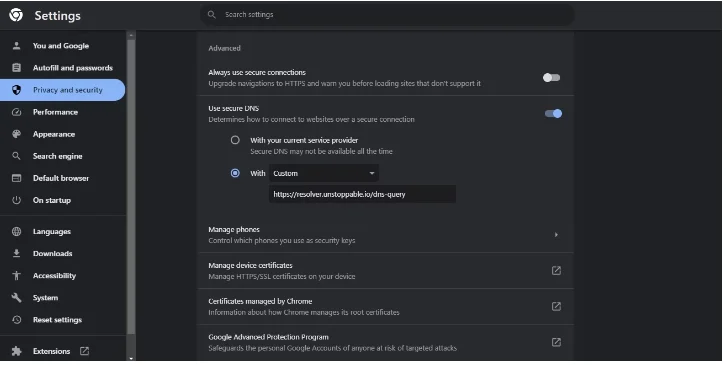
Task: Click the puzzle piece icon for Extensions
Action: click(x=16, y=351)
